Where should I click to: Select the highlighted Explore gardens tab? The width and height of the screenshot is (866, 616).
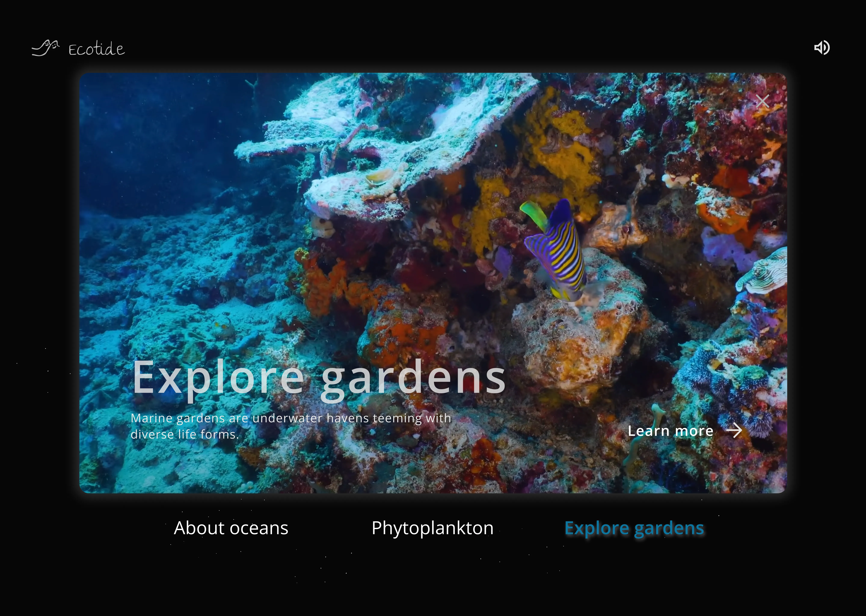point(634,528)
